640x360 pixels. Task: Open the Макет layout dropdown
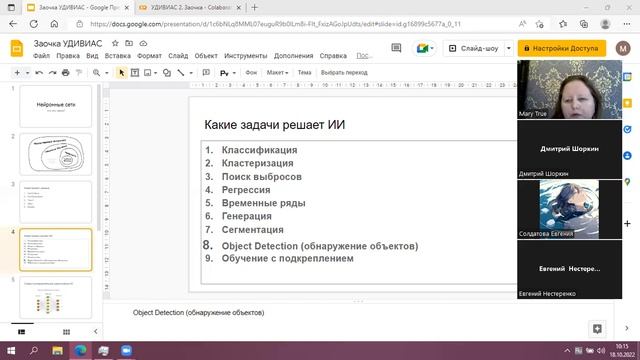(277, 73)
